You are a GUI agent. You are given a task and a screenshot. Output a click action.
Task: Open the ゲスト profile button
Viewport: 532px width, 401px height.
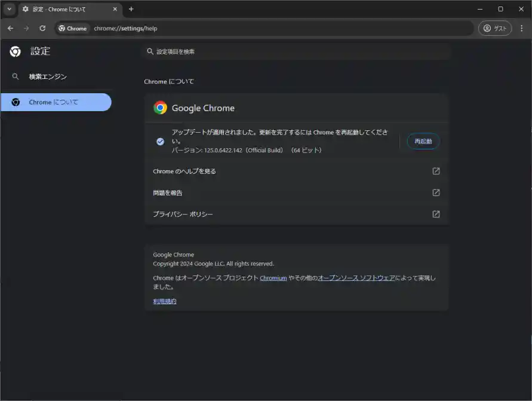(x=494, y=28)
